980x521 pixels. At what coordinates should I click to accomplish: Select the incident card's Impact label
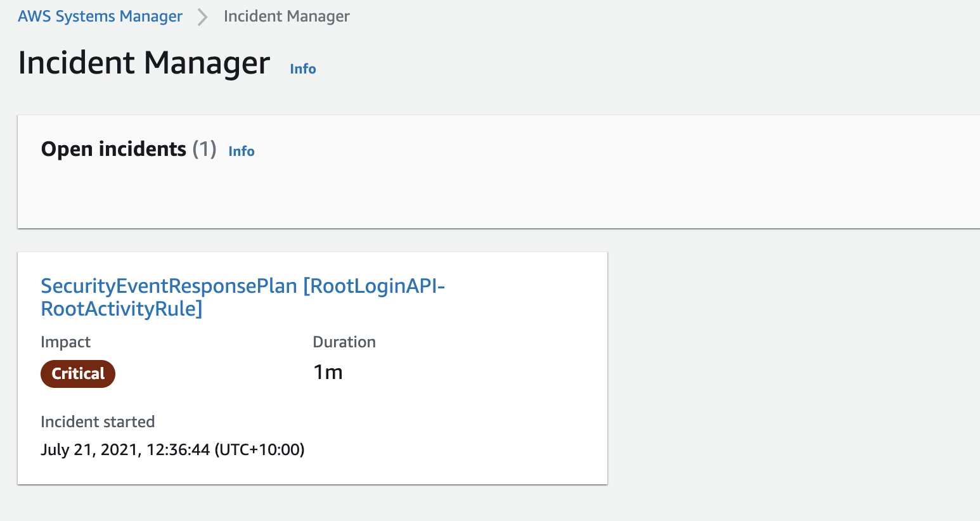(x=65, y=342)
